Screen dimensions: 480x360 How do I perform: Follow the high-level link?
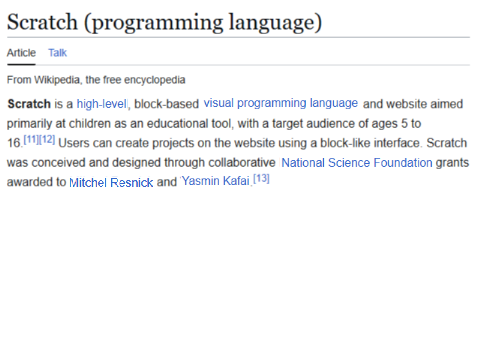coord(102,104)
